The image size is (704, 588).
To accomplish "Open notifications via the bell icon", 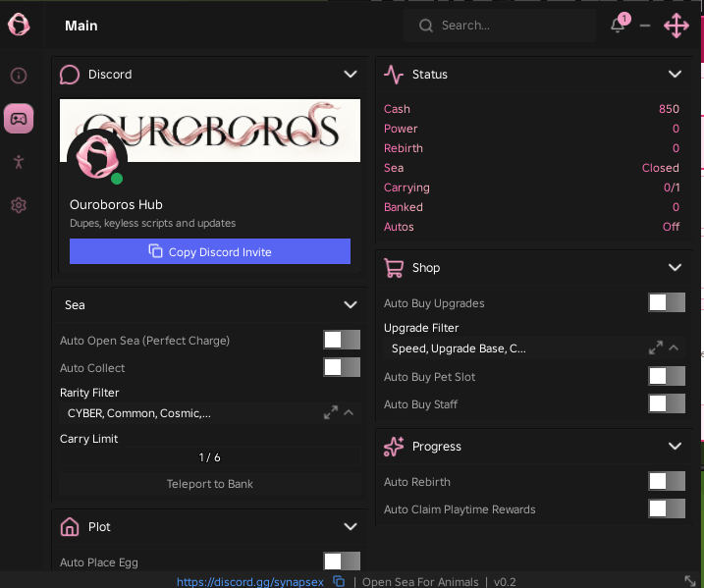I will click(619, 26).
